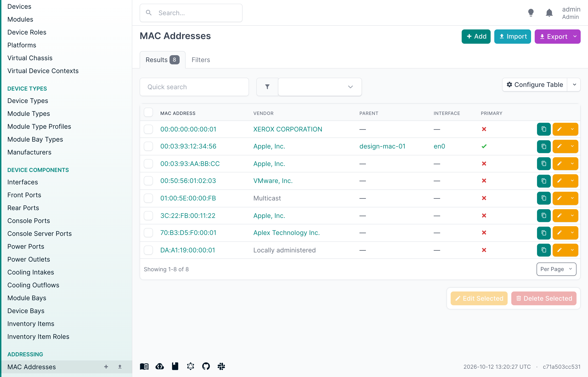Viewport: 588px width, 377px height.
Task: Toggle the select-all checkbox in table header
Action: pos(148,113)
